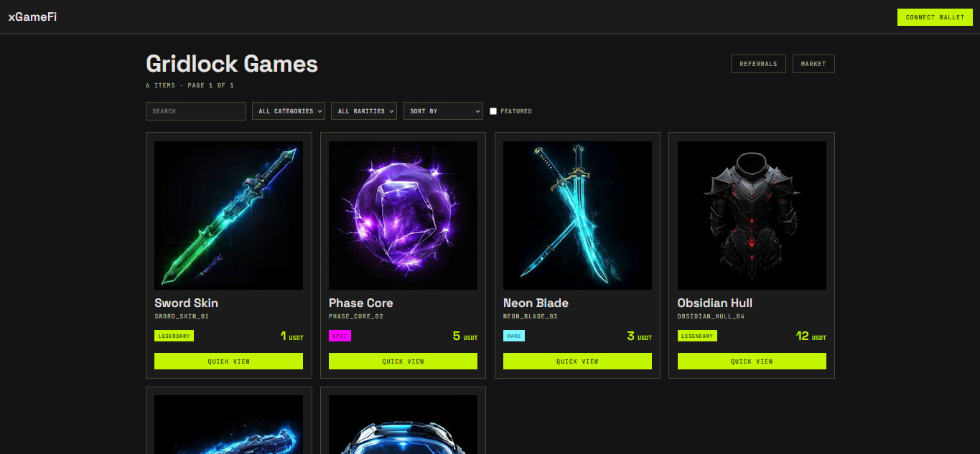Click the PHASE_CORE_02 identifier text
Image resolution: width=980 pixels, height=454 pixels.
click(356, 316)
